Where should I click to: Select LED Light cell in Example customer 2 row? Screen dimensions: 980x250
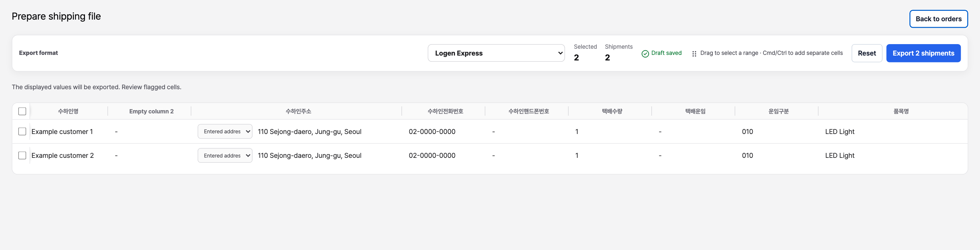893,155
